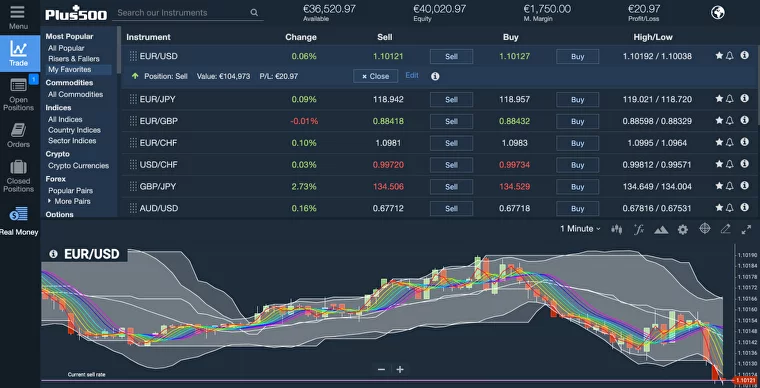Open the info icon for EUR/JPY

coord(745,98)
